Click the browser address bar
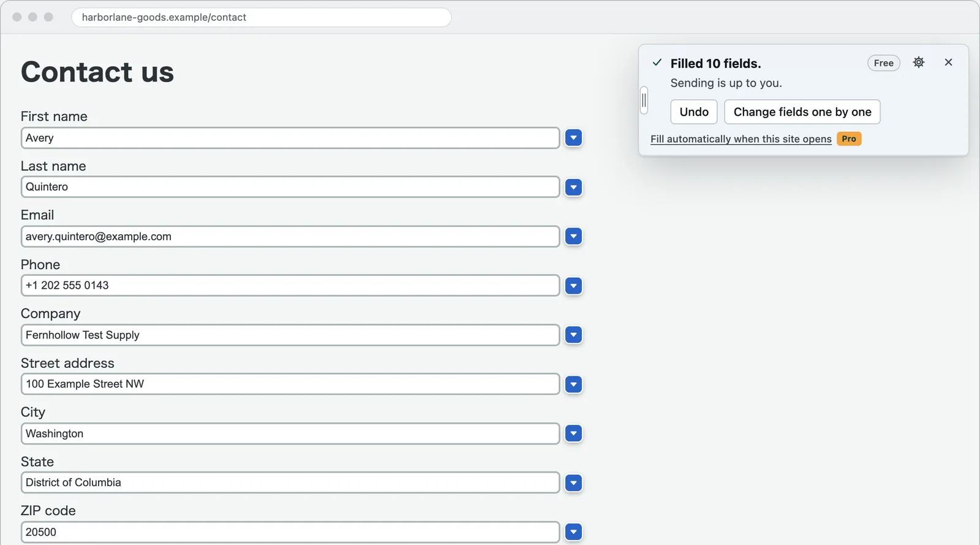 coord(262,17)
